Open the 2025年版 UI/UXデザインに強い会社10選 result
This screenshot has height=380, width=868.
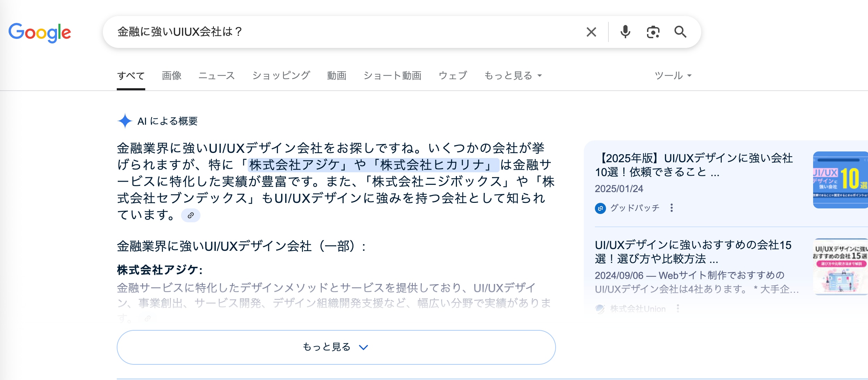point(694,165)
